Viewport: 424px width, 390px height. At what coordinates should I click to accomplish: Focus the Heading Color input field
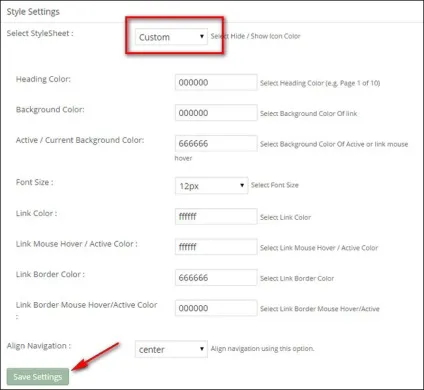click(216, 82)
